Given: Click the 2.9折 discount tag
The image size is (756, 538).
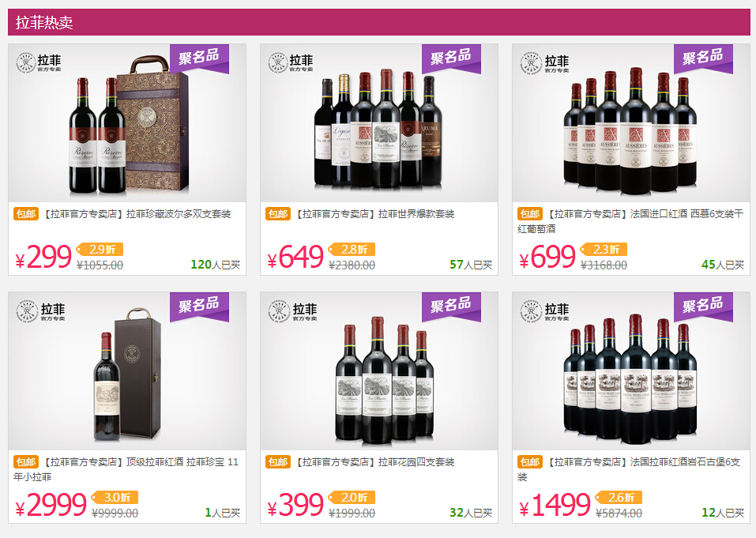Looking at the screenshot, I should 100,249.
